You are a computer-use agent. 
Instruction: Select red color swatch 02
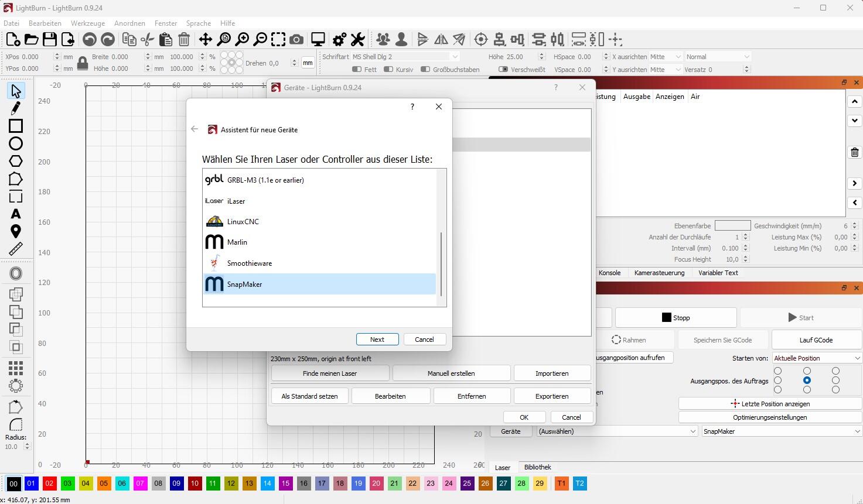[49, 484]
